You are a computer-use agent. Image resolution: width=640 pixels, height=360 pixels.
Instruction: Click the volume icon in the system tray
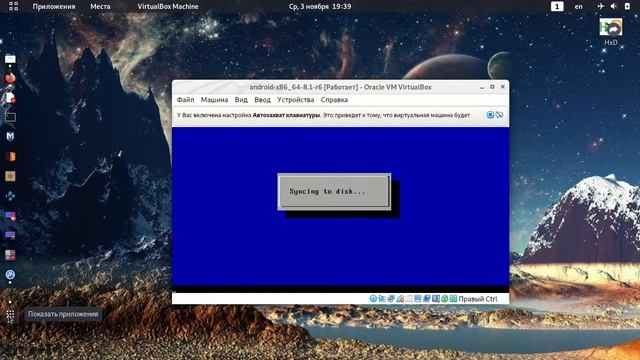[613, 6]
